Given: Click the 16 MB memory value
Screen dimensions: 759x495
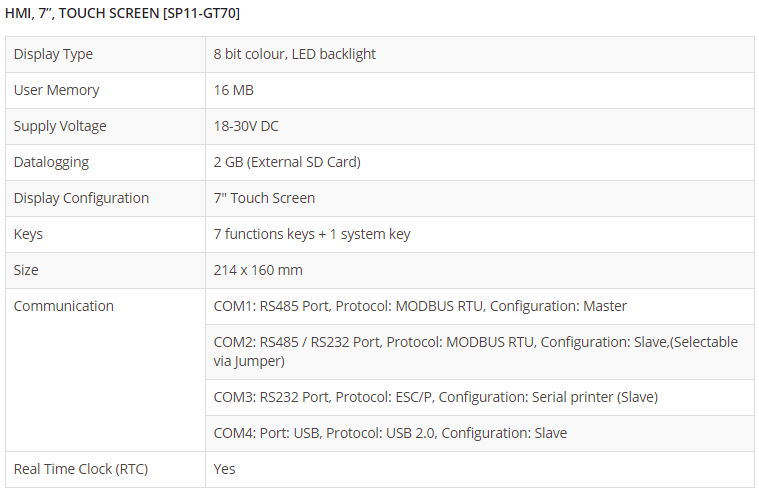Looking at the screenshot, I should click(233, 90).
